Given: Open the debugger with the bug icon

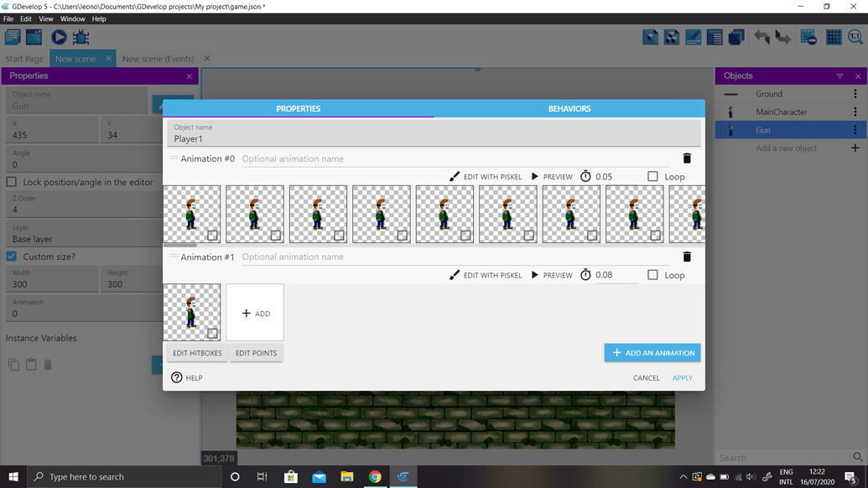Looking at the screenshot, I should 81,37.
